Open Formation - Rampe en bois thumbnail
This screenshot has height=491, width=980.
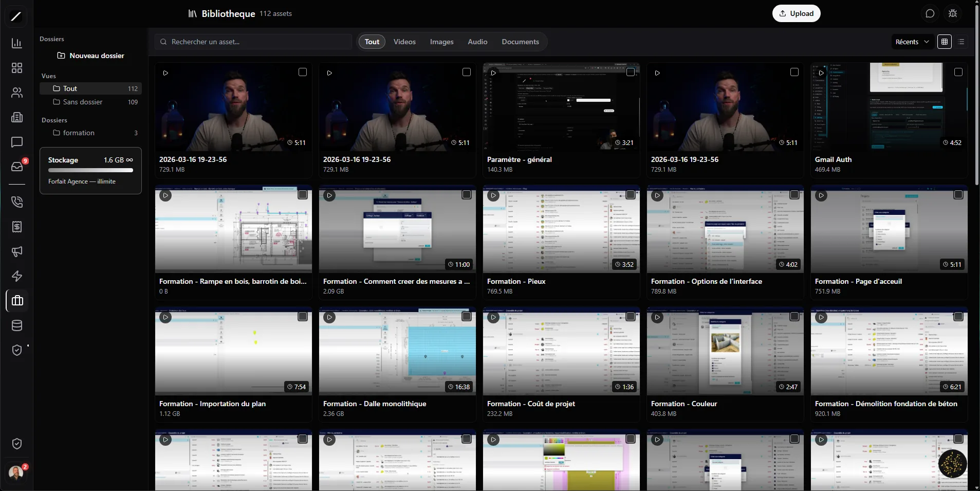pos(233,229)
